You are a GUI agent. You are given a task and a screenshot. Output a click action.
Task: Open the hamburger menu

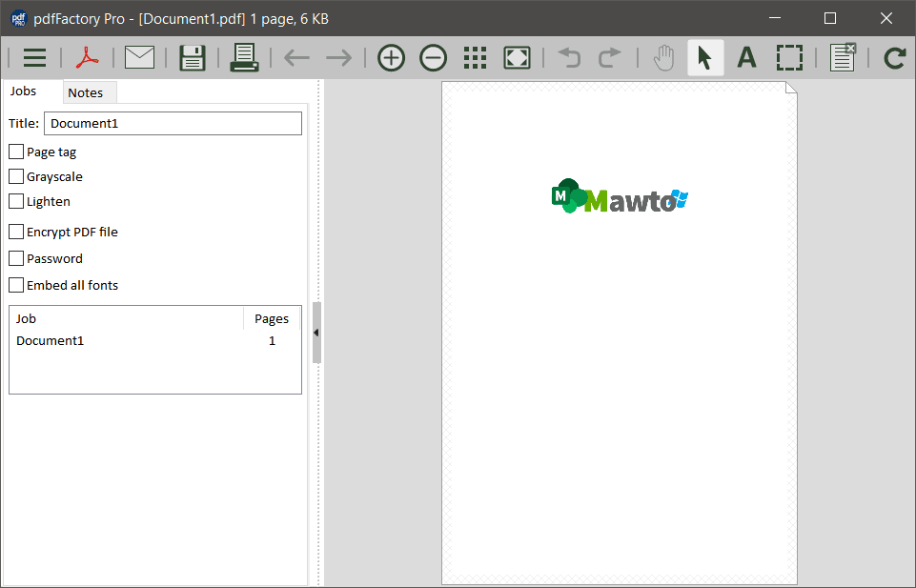pyautogui.click(x=34, y=58)
